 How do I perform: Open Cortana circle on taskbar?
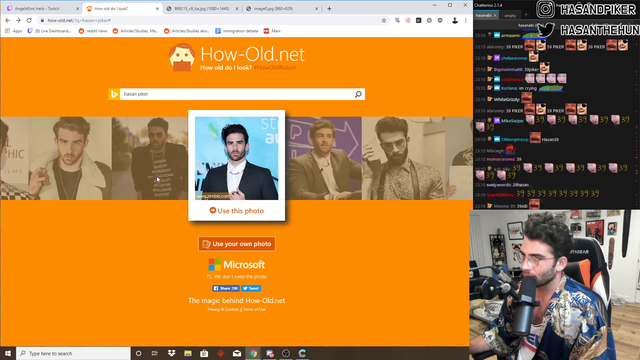pyautogui.click(x=138, y=353)
